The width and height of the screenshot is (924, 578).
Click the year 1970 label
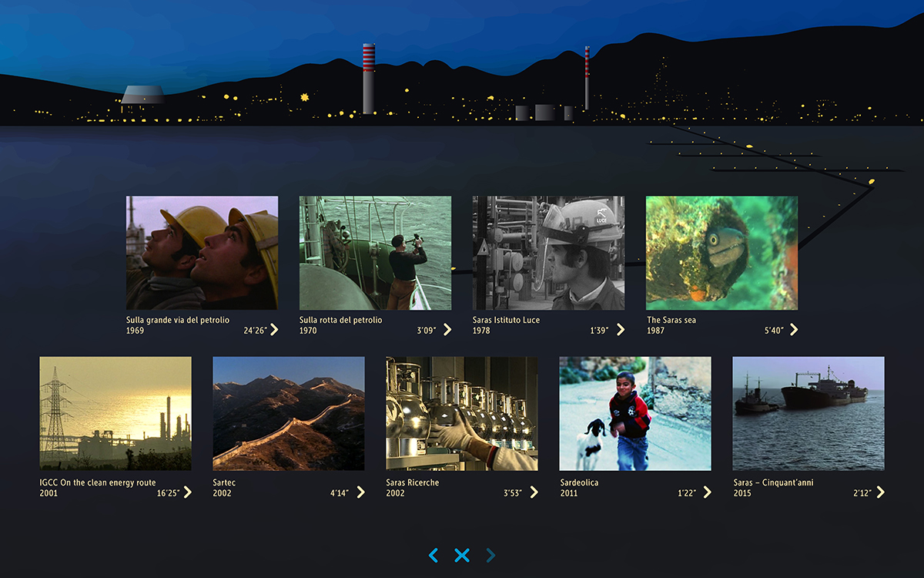(308, 331)
